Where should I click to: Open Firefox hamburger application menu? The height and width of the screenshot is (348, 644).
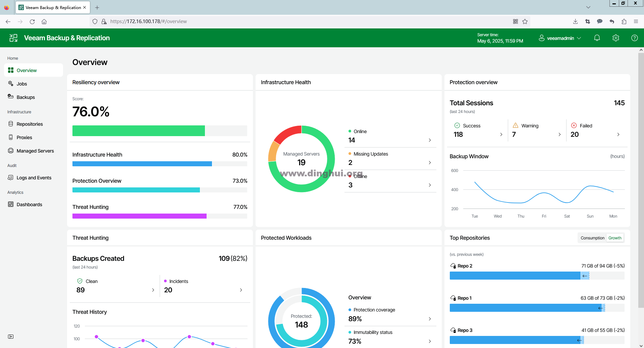tap(636, 21)
